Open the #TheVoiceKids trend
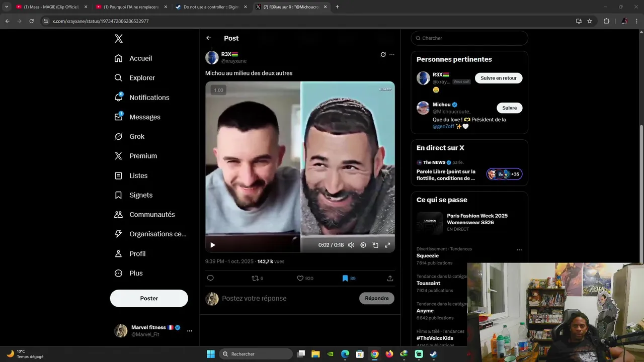 pyautogui.click(x=435, y=338)
